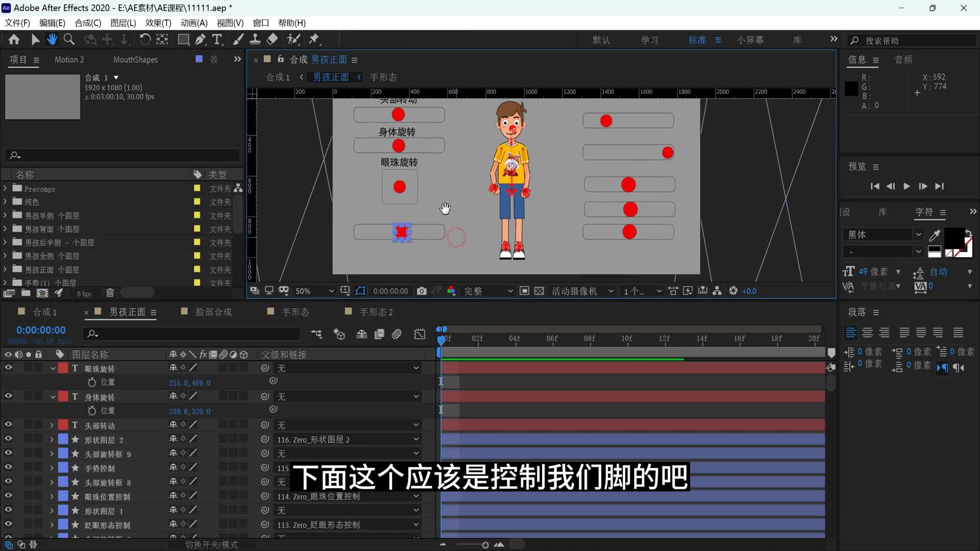
Task: Open the 文件(F) menu
Action: (17, 23)
